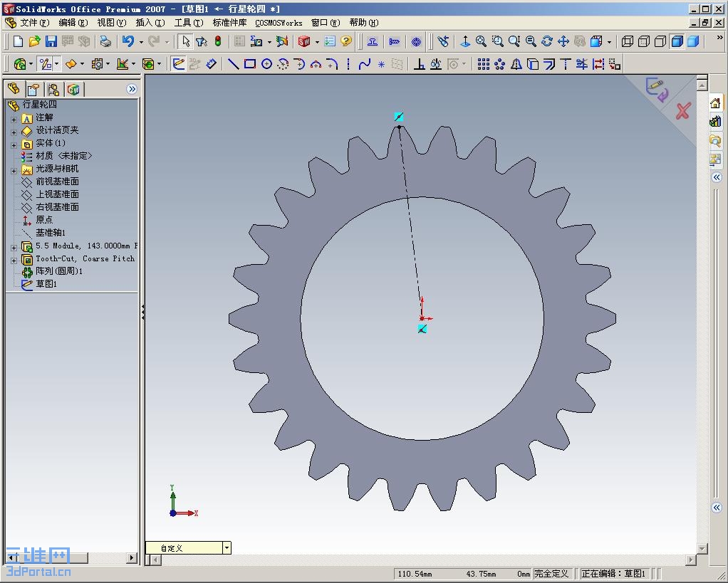Open the 编辑(E) menu
The width and height of the screenshot is (728, 583).
[x=73, y=22]
